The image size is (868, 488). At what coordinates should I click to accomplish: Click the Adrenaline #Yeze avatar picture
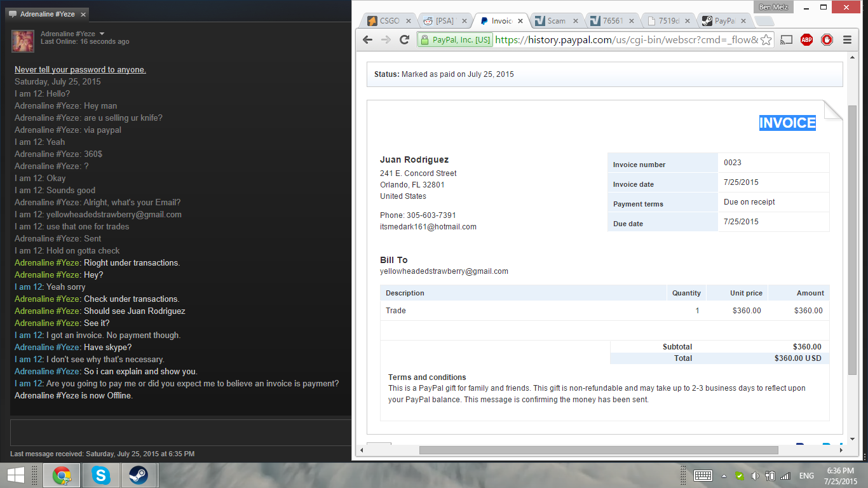pyautogui.click(x=23, y=41)
